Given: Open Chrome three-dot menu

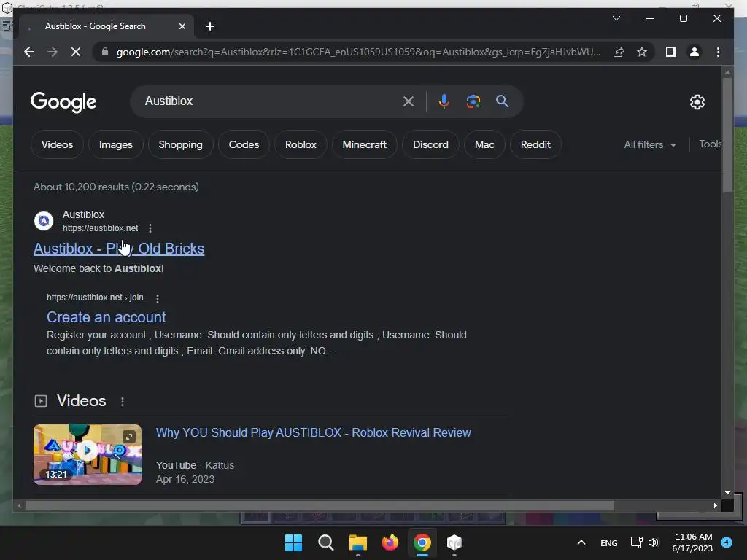Looking at the screenshot, I should pos(718,52).
